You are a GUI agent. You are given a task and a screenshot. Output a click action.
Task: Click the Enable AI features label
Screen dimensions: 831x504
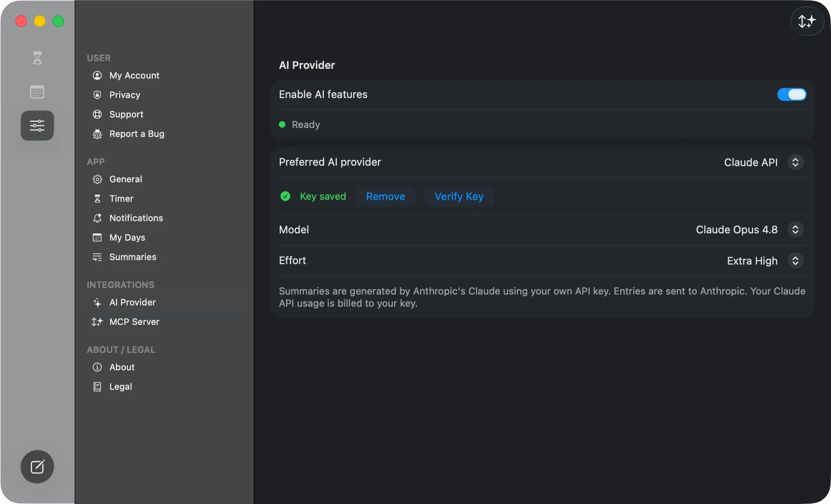point(323,94)
